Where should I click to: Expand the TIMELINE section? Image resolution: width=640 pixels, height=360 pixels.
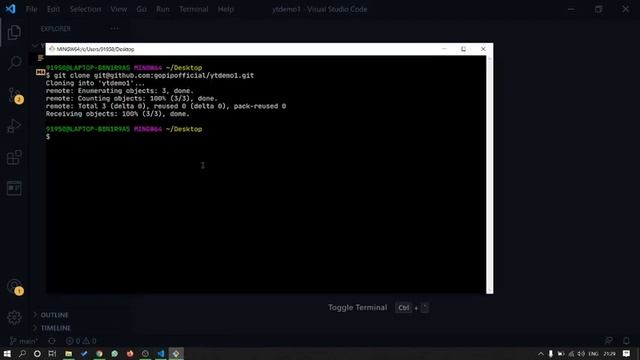pyautogui.click(x=52, y=328)
